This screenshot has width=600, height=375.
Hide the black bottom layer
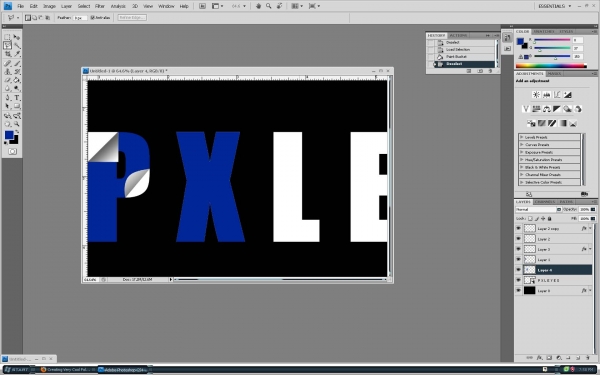[x=518, y=291]
